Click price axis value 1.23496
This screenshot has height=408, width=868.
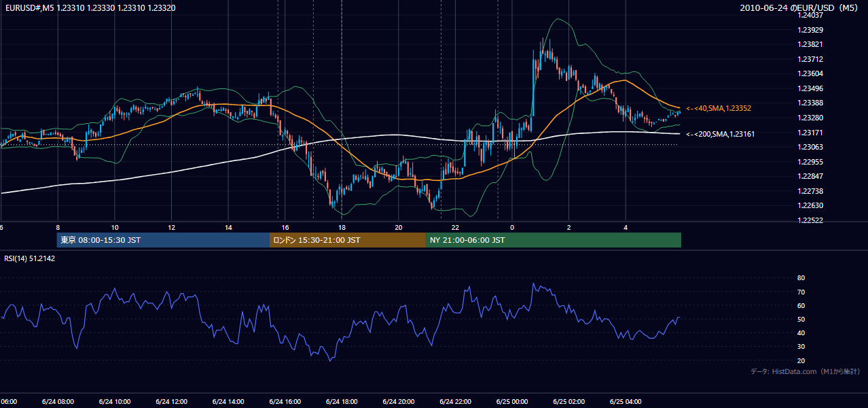point(810,88)
